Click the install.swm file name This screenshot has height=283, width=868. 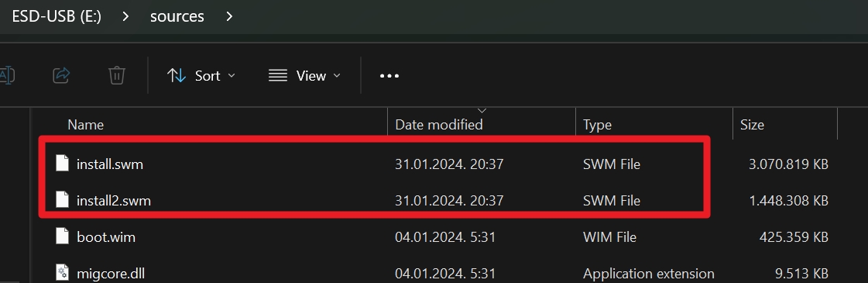[110, 164]
